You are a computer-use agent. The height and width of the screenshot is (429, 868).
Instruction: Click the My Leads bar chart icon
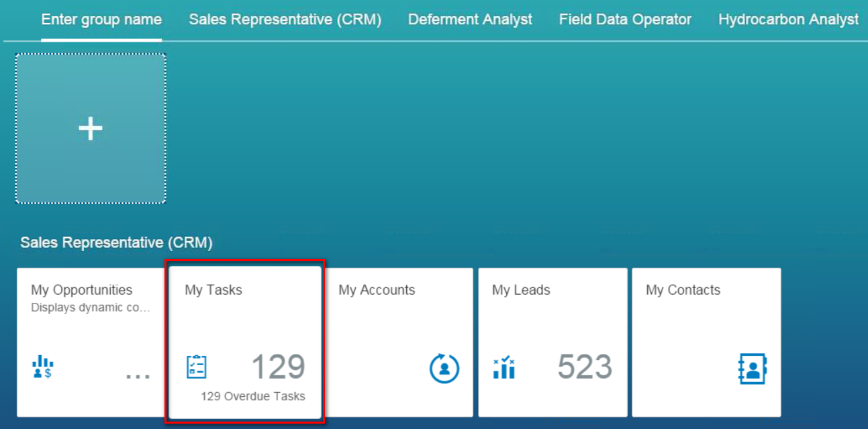[504, 367]
